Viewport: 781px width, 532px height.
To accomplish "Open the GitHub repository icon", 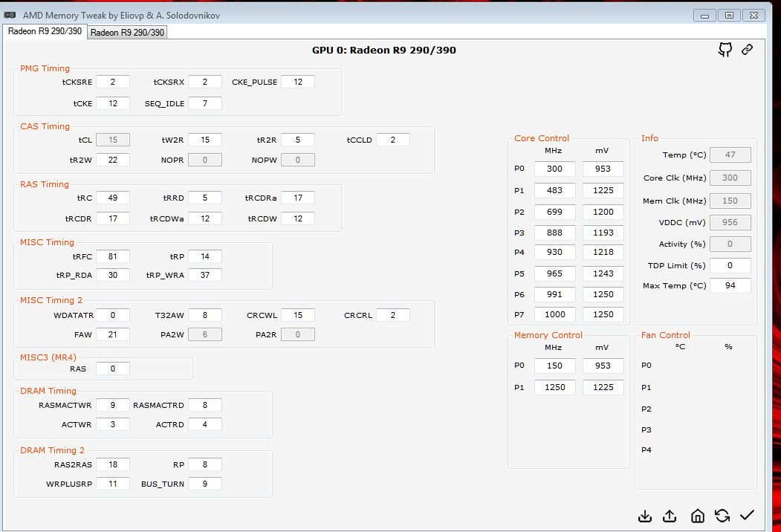I will click(725, 49).
